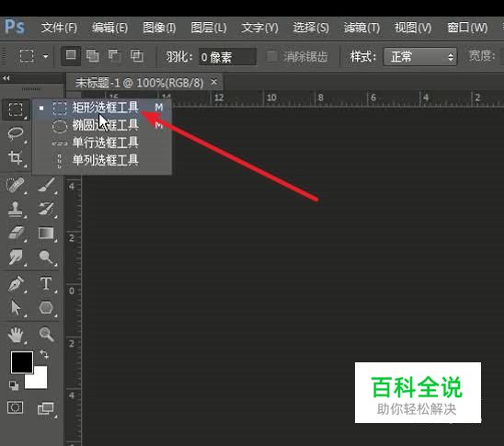Select the Hand tool
The width and height of the screenshot is (504, 446).
coord(16,335)
